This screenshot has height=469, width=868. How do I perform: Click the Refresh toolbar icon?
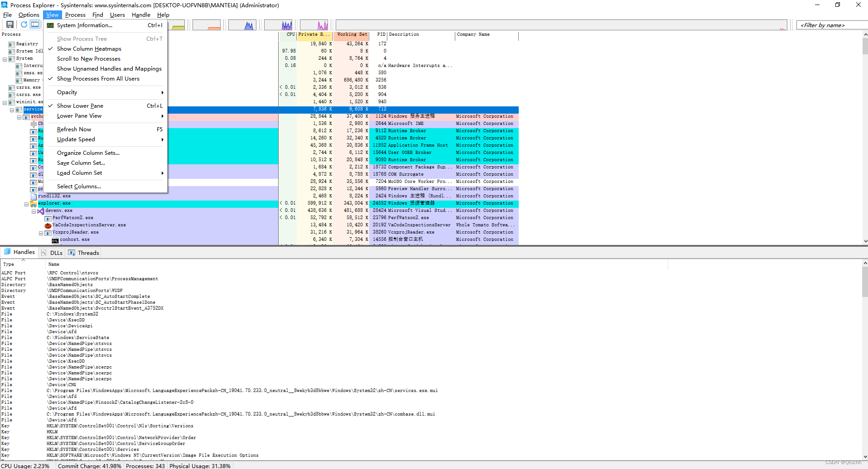coord(24,24)
